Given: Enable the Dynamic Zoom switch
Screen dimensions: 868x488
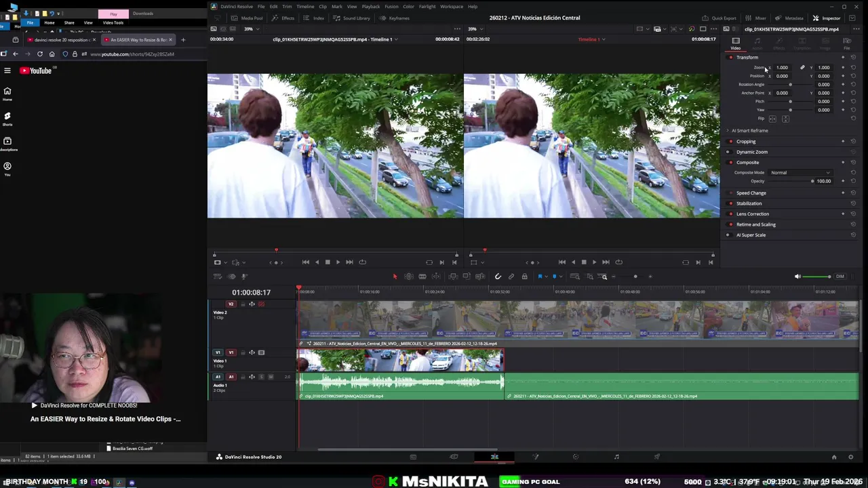Looking at the screenshot, I should [728, 152].
